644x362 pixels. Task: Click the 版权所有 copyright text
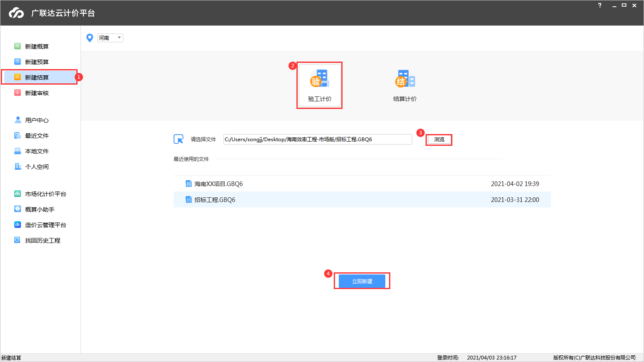595,358
